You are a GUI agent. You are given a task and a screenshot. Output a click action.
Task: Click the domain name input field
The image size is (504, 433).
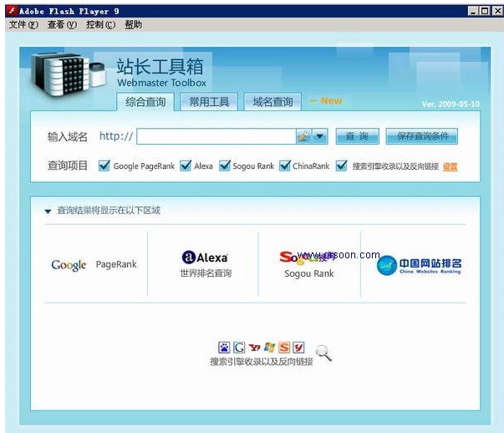216,136
